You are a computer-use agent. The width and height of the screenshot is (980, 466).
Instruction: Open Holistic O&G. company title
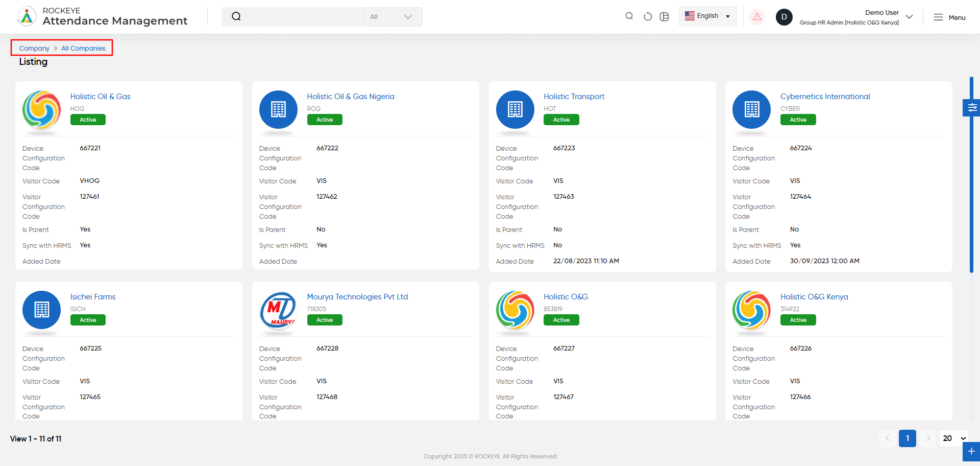566,297
